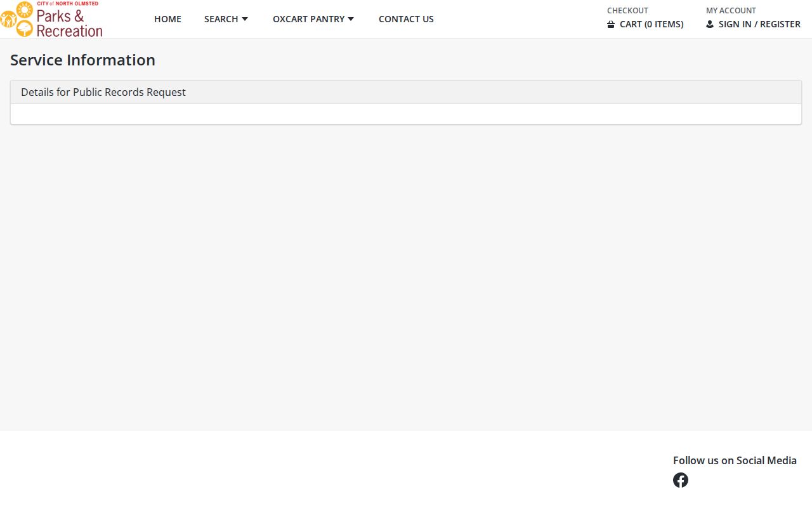The image size is (812, 508).
Task: Go to the Home menu item
Action: [x=167, y=19]
